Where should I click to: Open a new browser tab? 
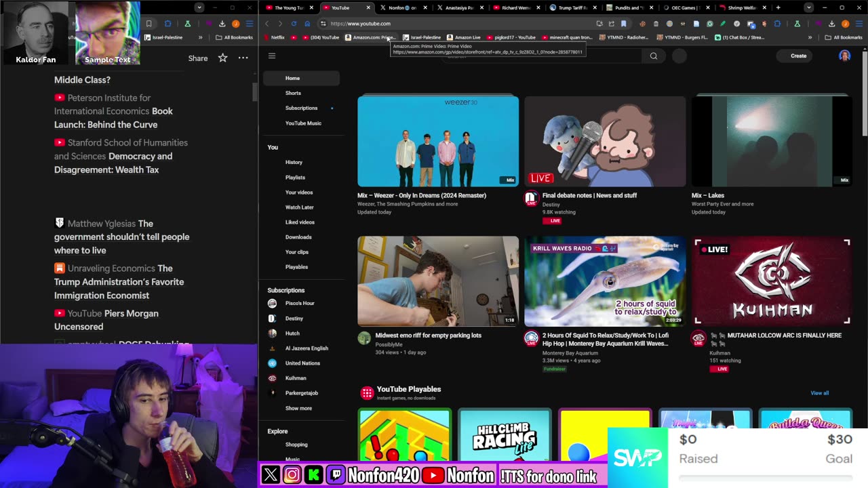[x=778, y=7]
